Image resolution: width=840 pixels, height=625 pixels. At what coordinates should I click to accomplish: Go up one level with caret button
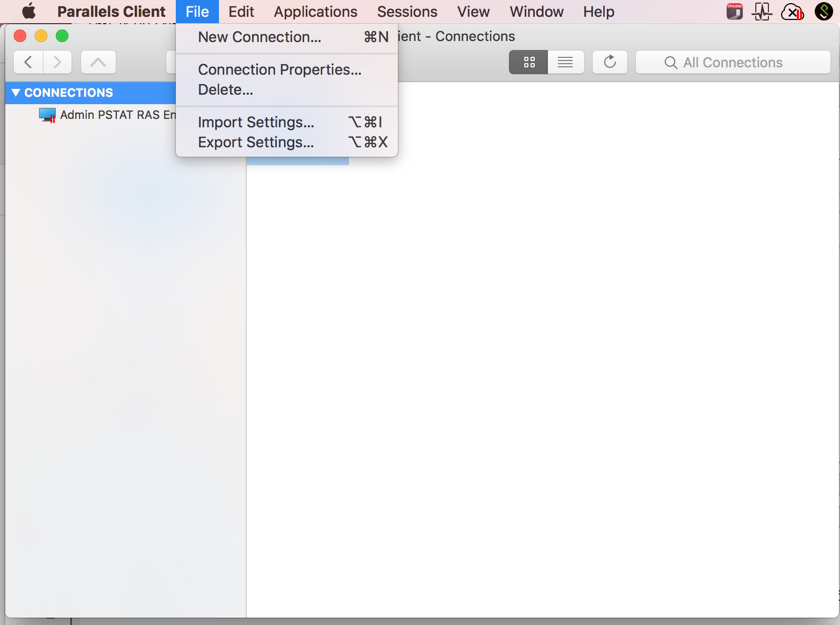[x=98, y=62]
